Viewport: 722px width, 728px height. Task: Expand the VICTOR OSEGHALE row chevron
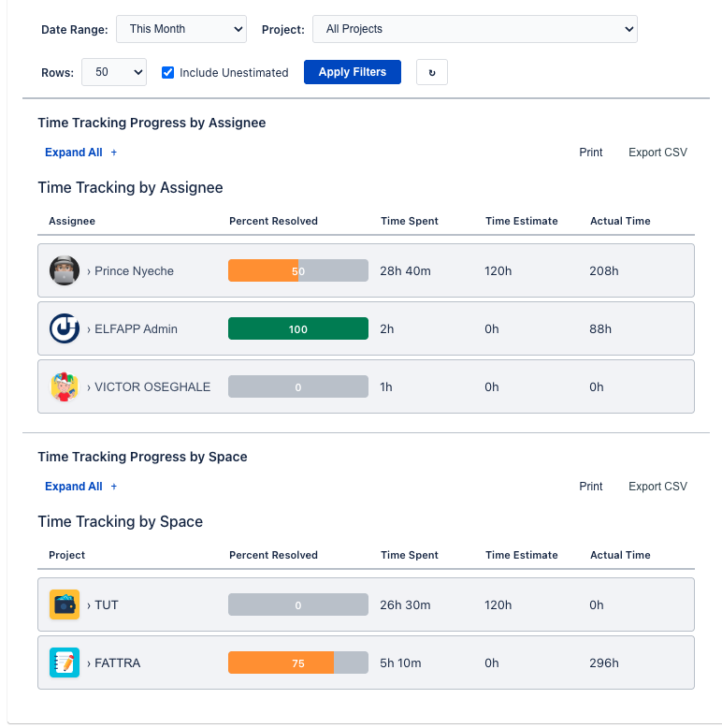point(89,387)
